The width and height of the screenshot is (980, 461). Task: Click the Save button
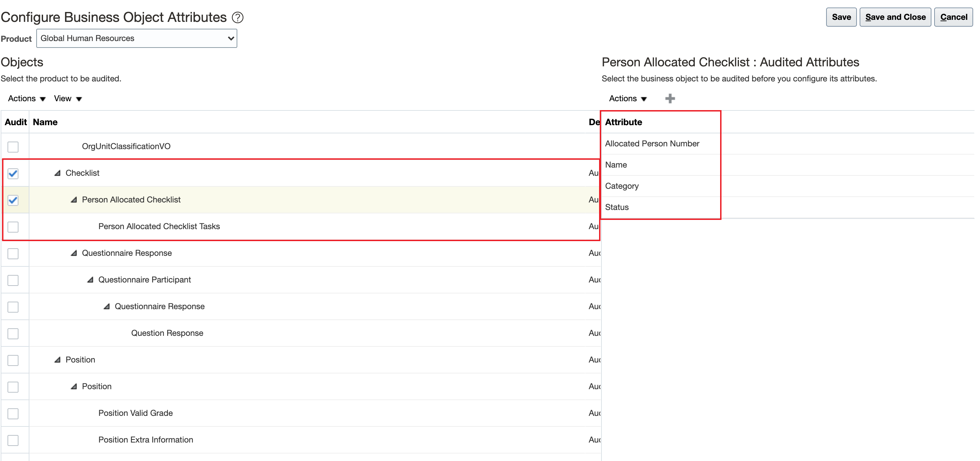coord(841,17)
